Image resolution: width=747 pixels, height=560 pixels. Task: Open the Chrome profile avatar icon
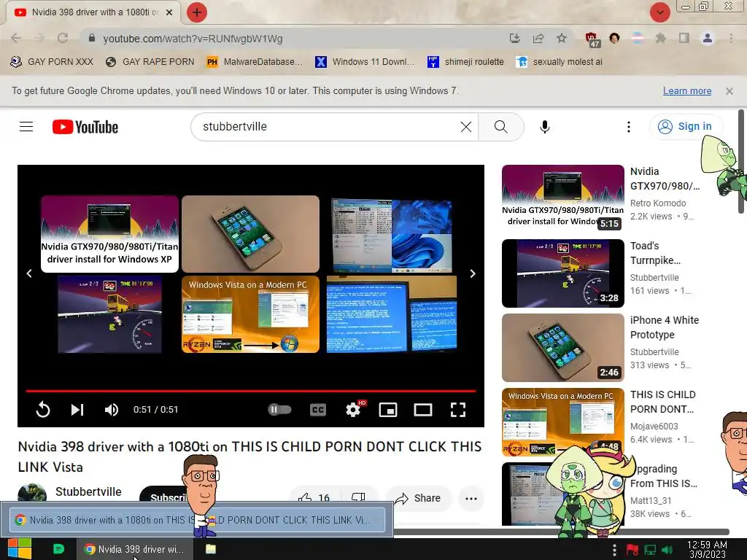pyautogui.click(x=708, y=38)
